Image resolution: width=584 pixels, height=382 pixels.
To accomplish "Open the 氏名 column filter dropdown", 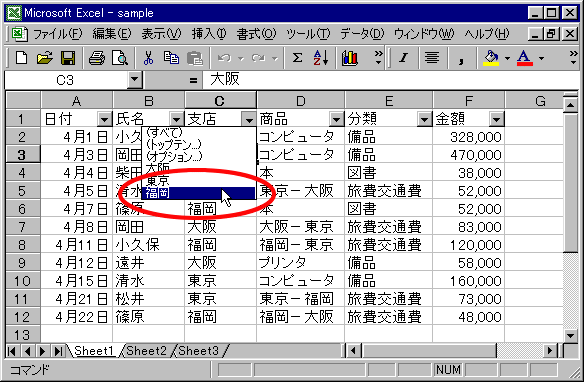I will pos(177,119).
